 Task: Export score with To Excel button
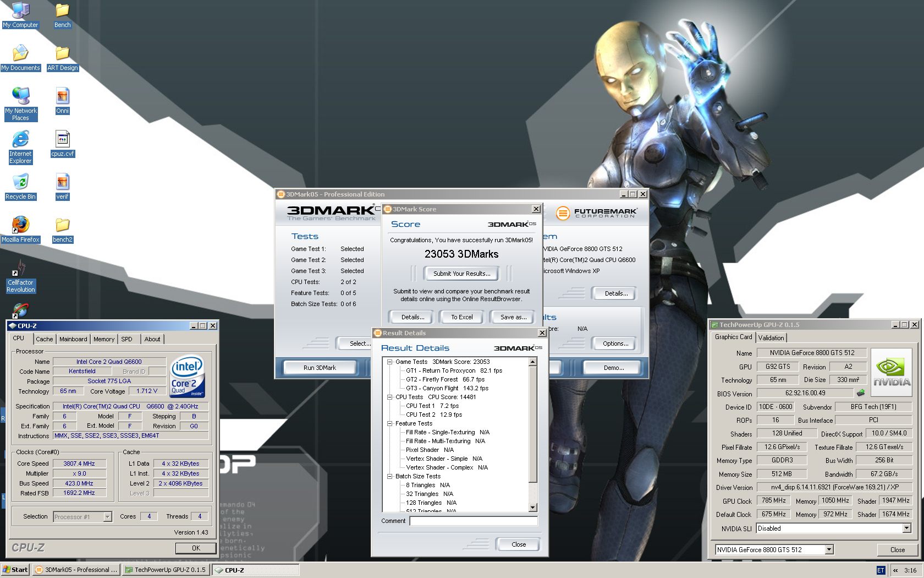tap(461, 317)
